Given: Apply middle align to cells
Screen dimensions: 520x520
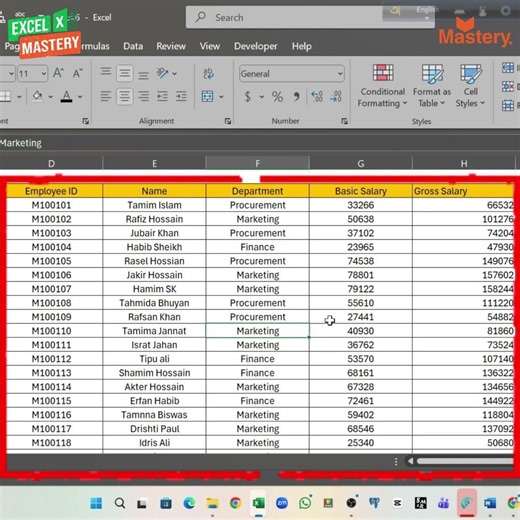Looking at the screenshot, I should [125, 73].
